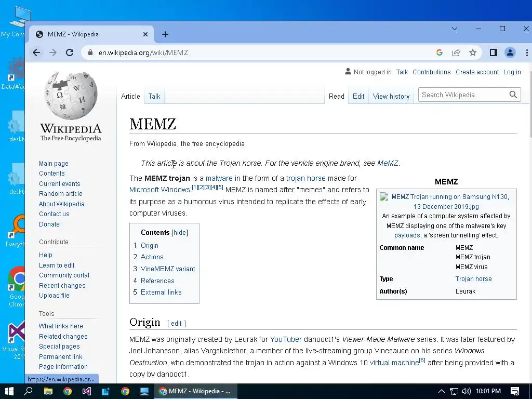
Task: Open the Trojan horse infobox link
Action: click(473, 279)
